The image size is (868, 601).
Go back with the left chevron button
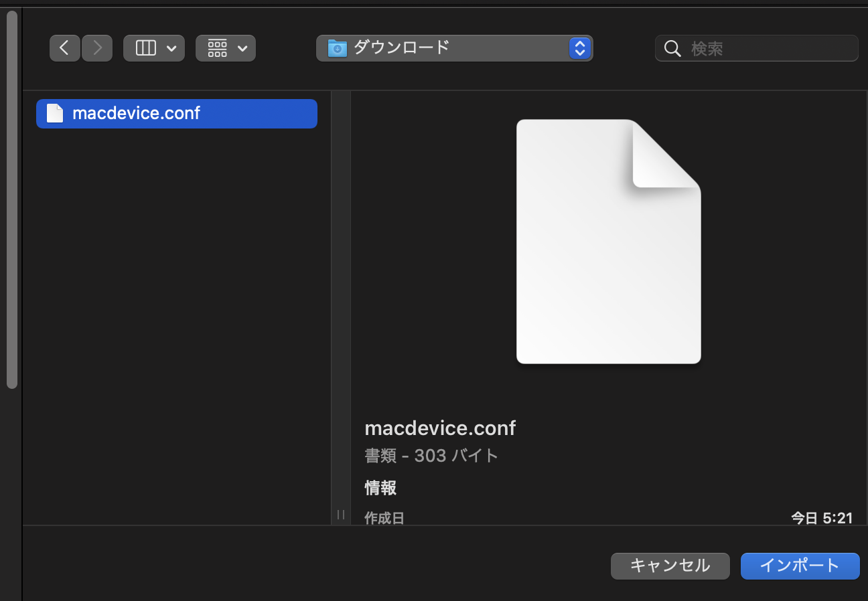pyautogui.click(x=65, y=48)
